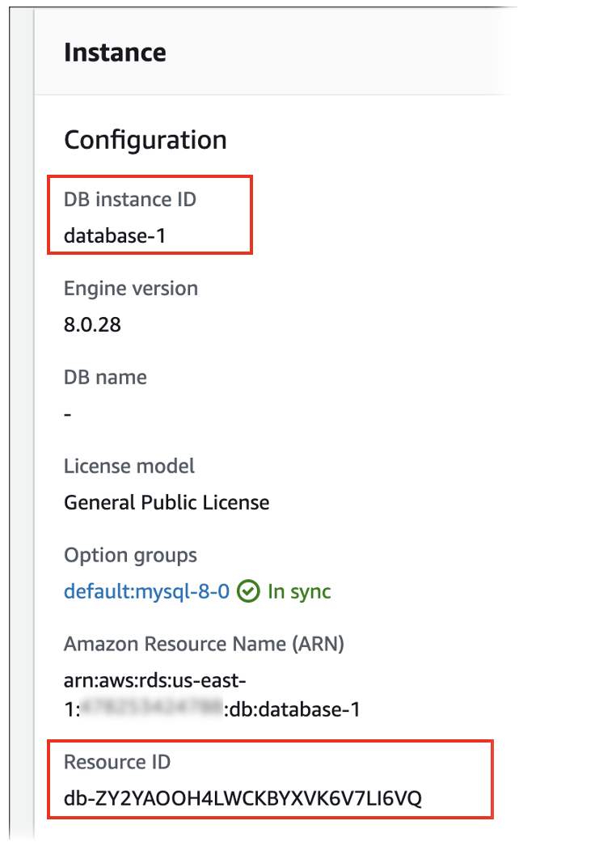
Task: Click the Option groups label
Action: coord(130,556)
